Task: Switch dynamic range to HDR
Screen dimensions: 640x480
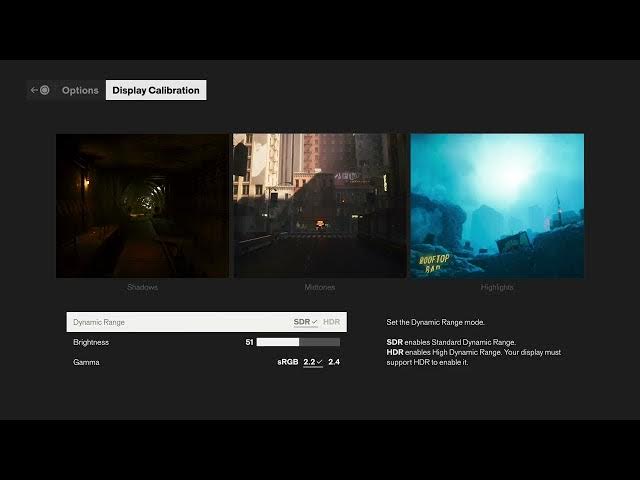Action: tap(331, 322)
